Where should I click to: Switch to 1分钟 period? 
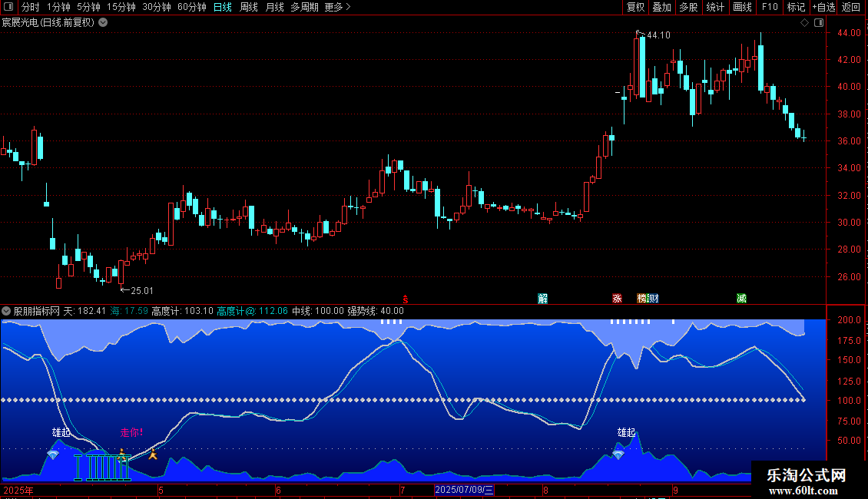point(58,7)
